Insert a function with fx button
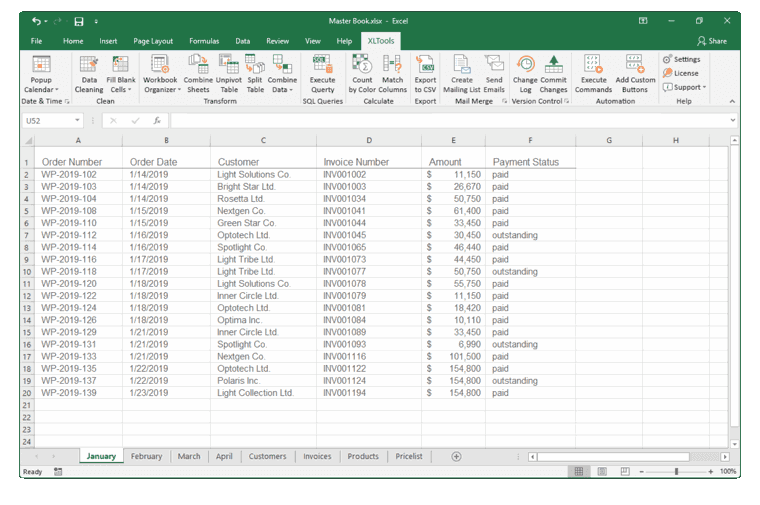 click(x=157, y=121)
